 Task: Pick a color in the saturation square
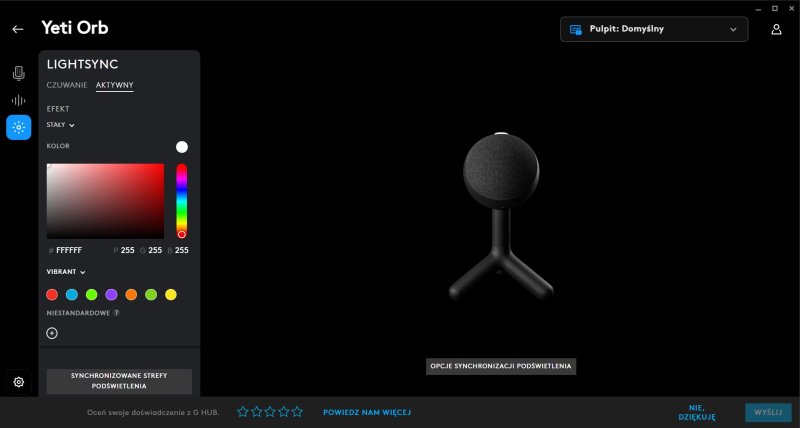click(106, 201)
